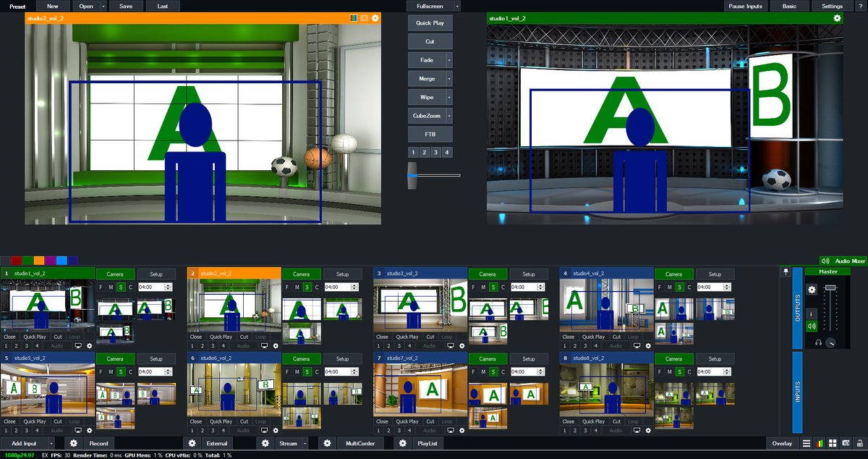Pin the audio mixer panel
Image resolution: width=868 pixels, height=459 pixels.
(x=786, y=272)
